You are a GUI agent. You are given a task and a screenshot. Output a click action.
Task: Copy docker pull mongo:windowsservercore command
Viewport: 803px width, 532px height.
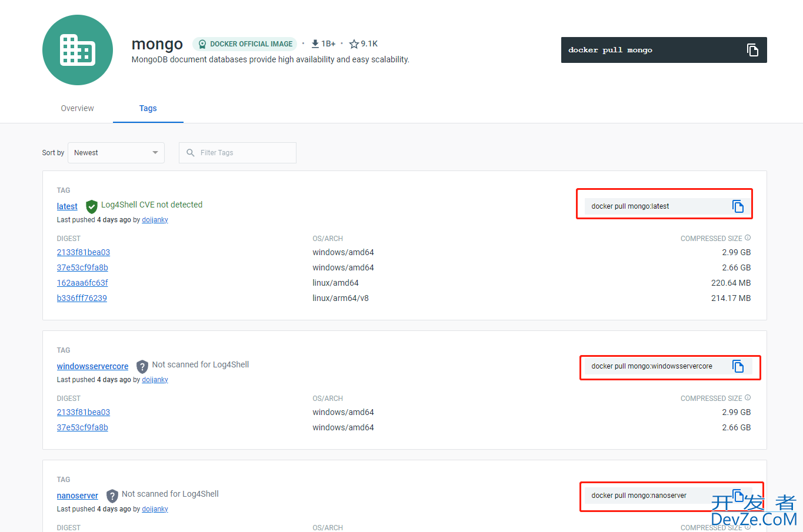click(x=738, y=366)
